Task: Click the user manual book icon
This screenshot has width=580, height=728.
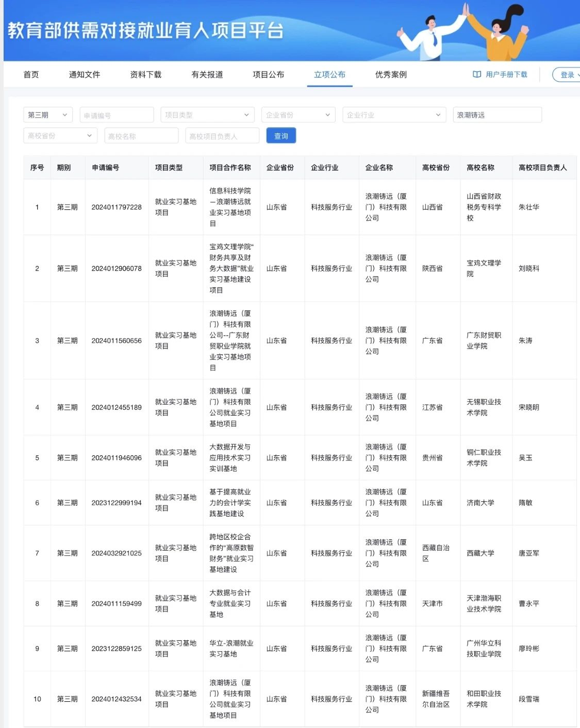Action: coord(477,74)
